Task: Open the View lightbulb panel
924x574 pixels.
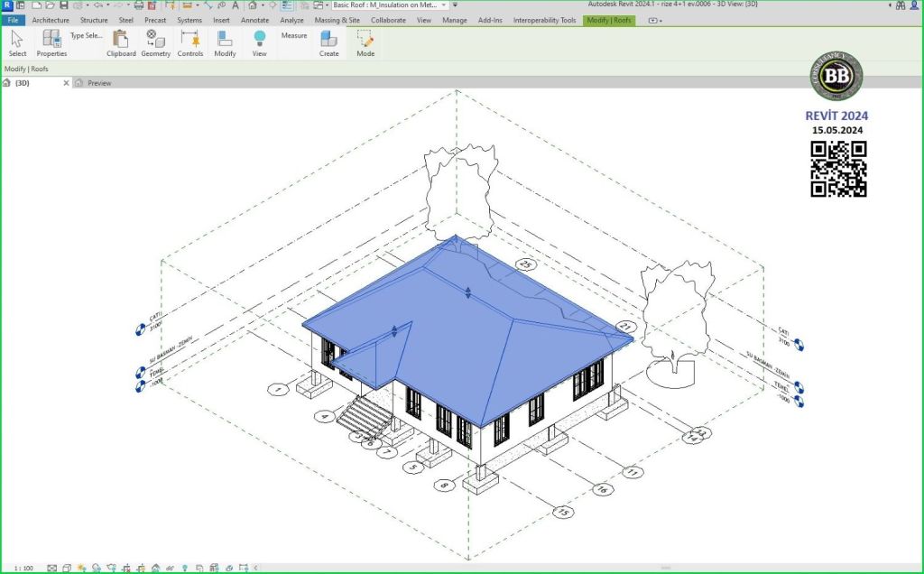Action: pos(259,39)
